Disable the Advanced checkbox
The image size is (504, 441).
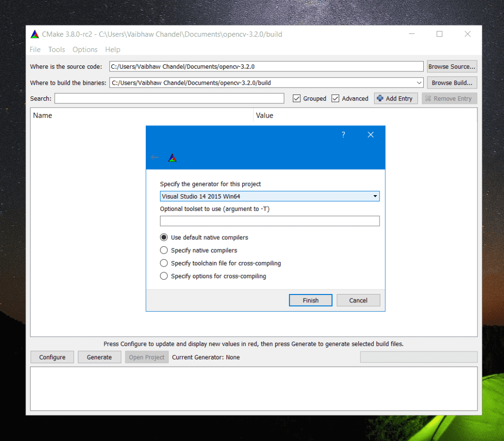[335, 98]
